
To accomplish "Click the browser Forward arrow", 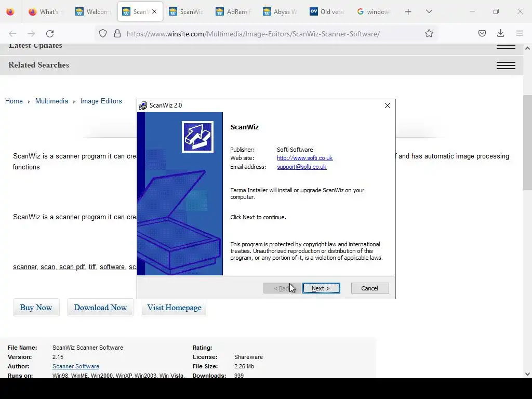I will click(x=31, y=34).
